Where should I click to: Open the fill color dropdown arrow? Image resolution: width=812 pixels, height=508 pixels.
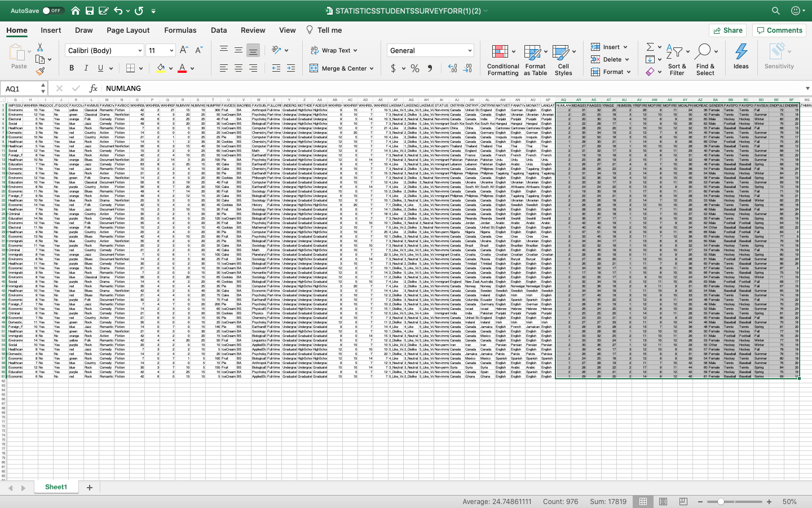tap(171, 69)
